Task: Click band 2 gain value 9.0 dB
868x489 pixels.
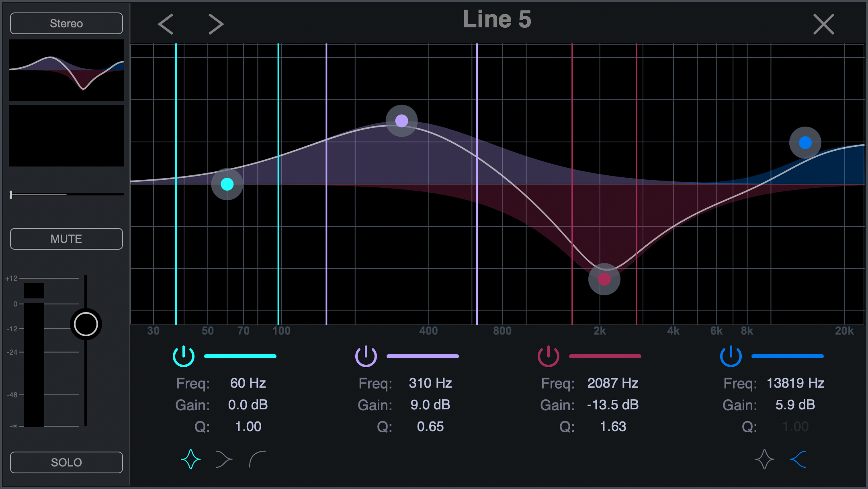Action: pos(430,405)
